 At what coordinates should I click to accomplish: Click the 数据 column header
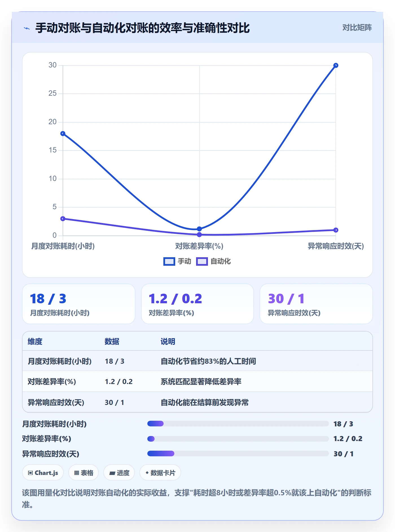pyautogui.click(x=112, y=341)
